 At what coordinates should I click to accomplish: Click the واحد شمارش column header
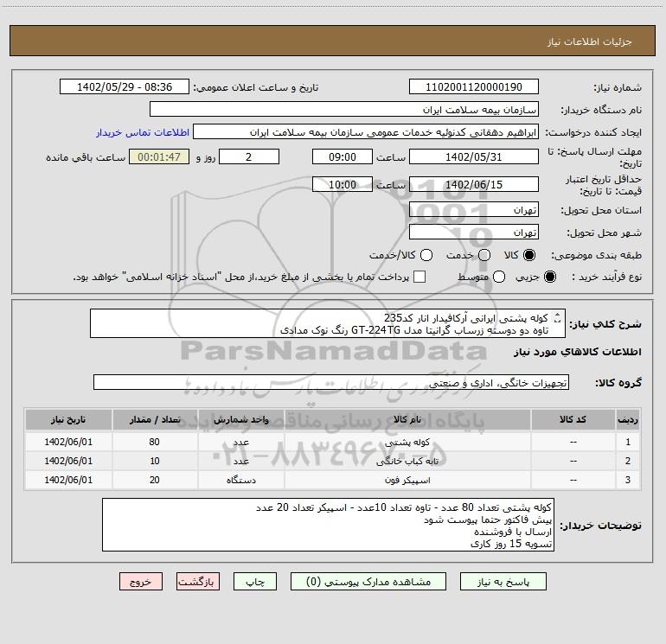click(x=240, y=419)
